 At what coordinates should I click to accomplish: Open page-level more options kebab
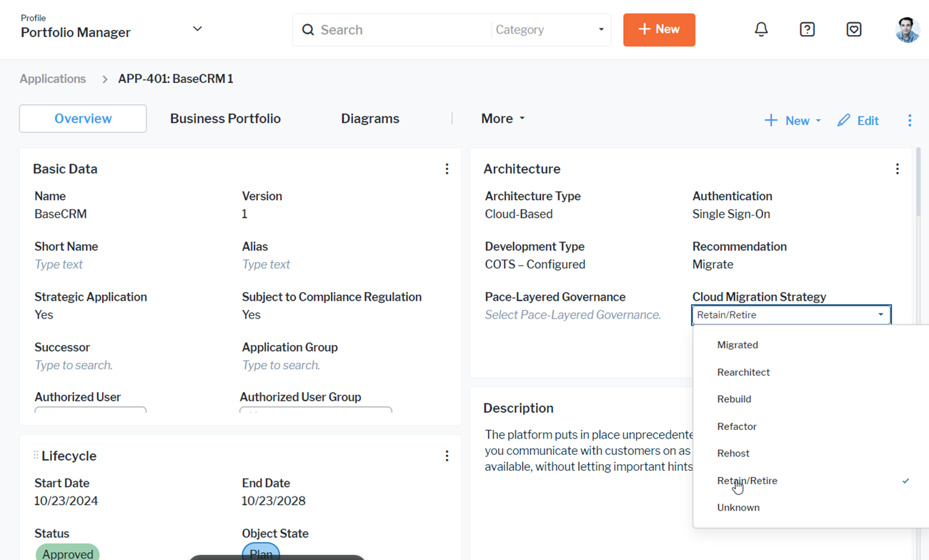[x=909, y=121]
